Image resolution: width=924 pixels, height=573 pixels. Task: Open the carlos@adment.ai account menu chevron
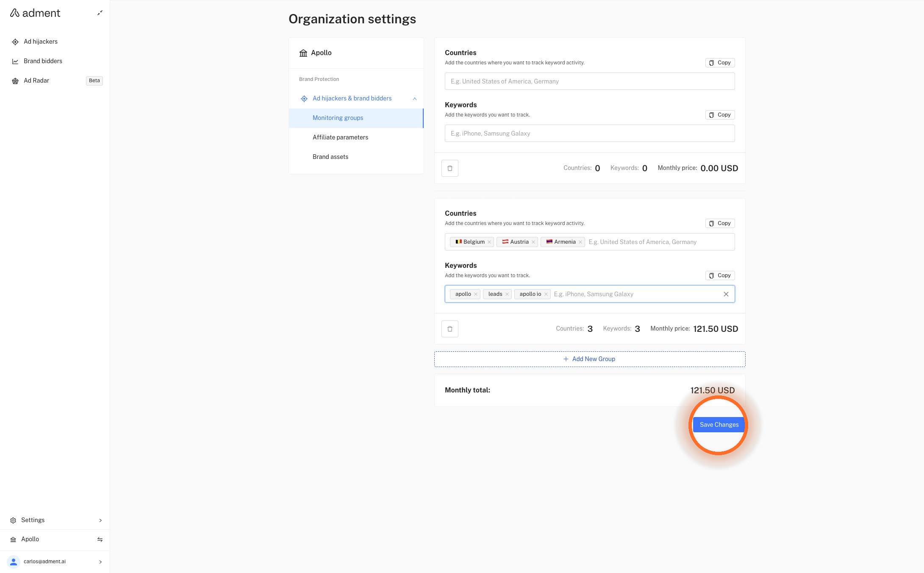coord(100,562)
